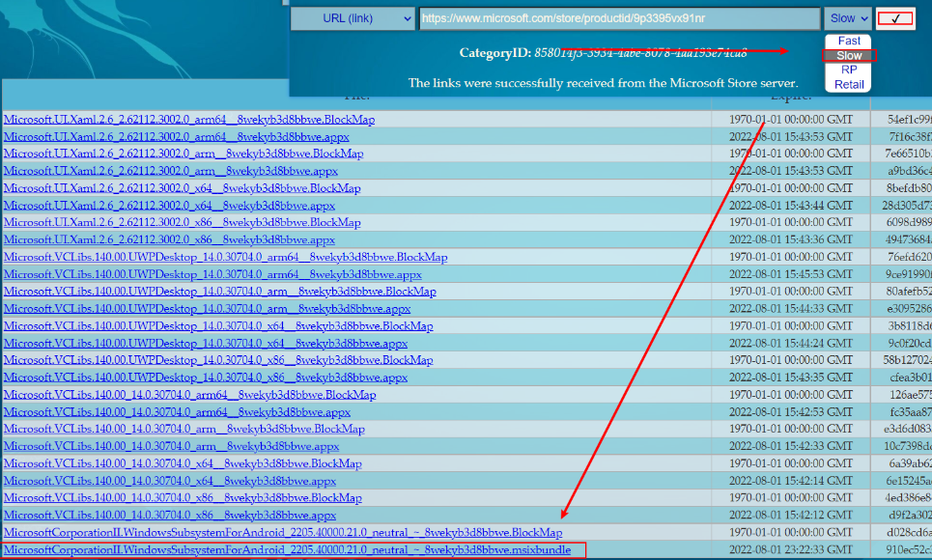Download the WindowsSubsystemForAndroid msixbundle file
The height and width of the screenshot is (560, 932).
[x=287, y=550]
